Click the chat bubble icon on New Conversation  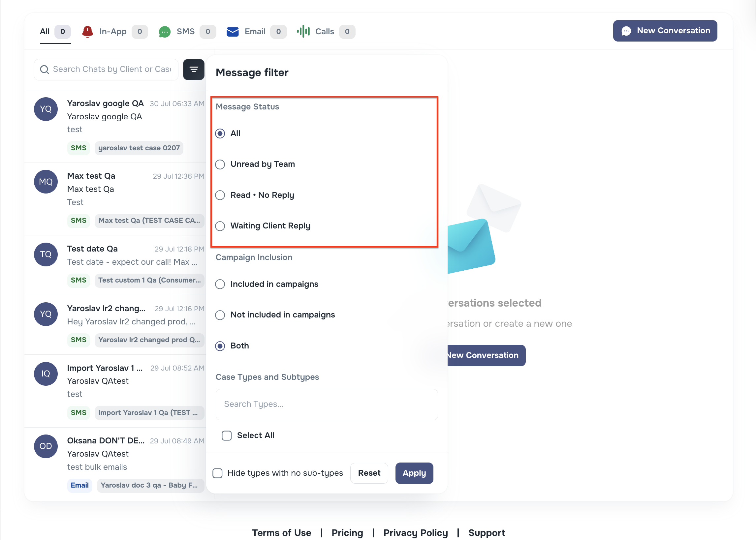pos(627,31)
